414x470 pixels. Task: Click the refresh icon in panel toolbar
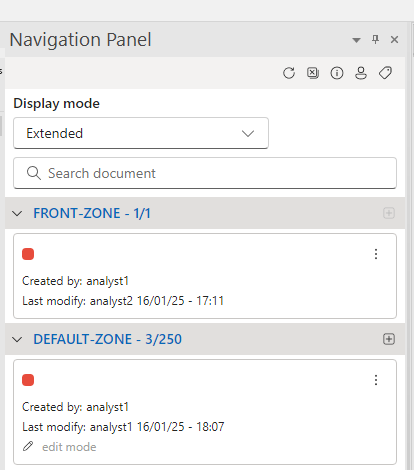click(x=289, y=73)
